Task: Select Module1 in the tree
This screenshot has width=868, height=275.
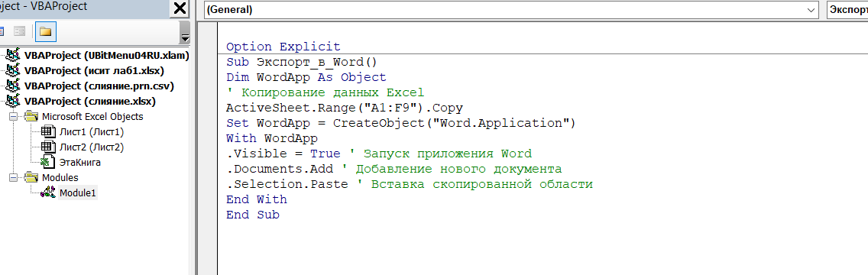Action: point(77,193)
